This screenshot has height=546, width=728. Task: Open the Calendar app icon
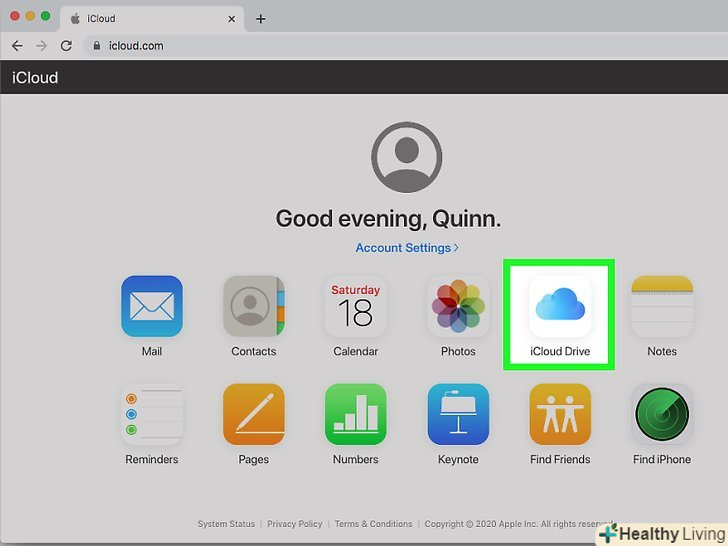(356, 306)
